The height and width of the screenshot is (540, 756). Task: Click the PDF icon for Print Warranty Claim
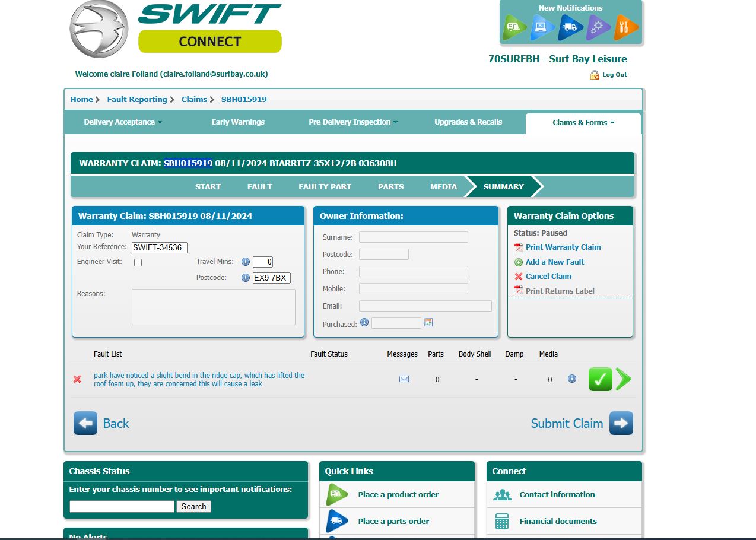click(519, 247)
